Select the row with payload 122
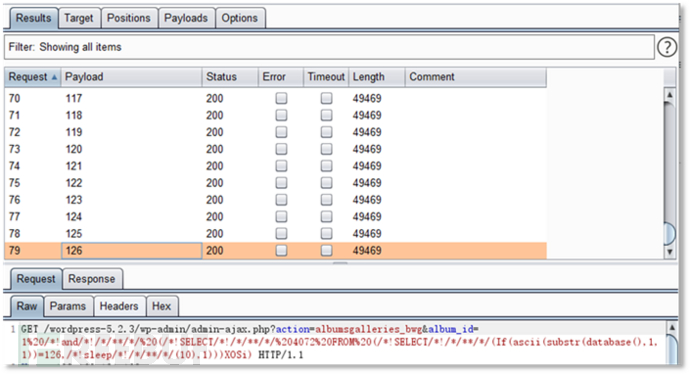The image size is (690, 374). tap(275, 183)
